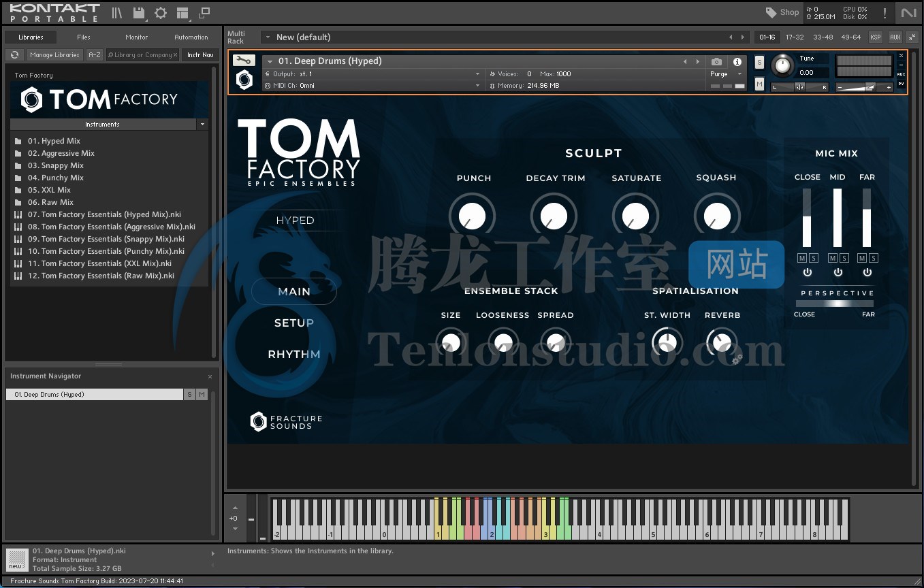Click the PERSPECTIVE slider
Screen dimensions: 924x588
click(835, 304)
